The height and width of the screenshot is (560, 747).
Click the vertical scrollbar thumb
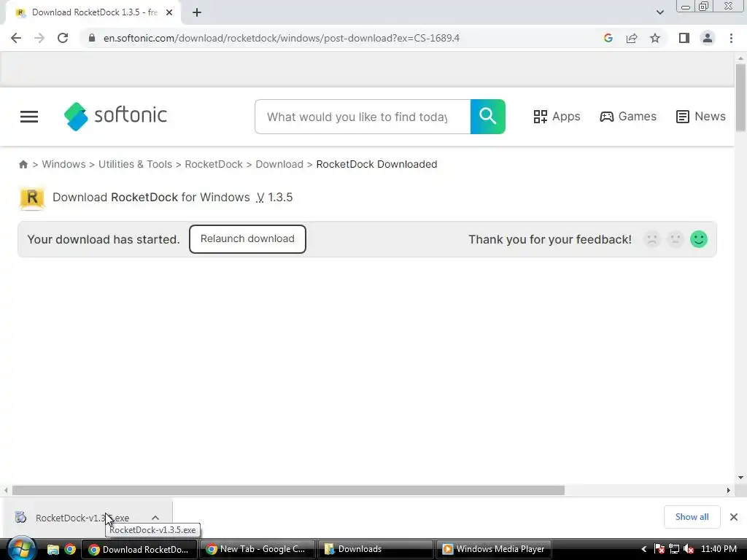click(740, 97)
